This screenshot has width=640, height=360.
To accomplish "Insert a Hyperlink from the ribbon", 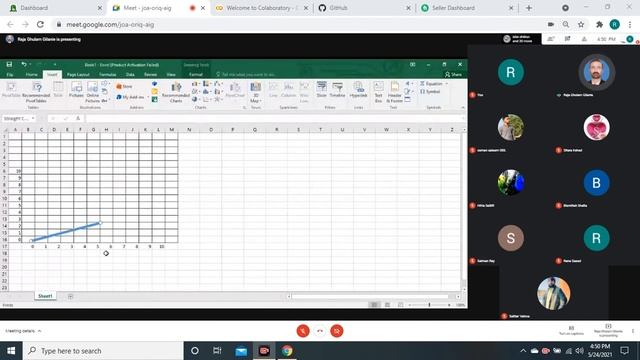I will 358,89.
